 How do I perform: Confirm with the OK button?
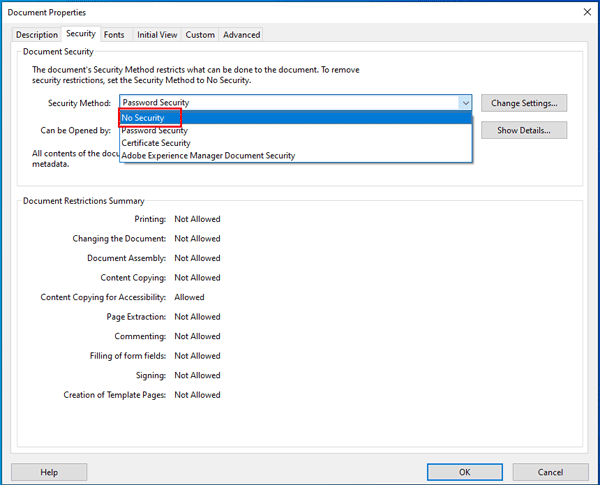pyautogui.click(x=465, y=472)
